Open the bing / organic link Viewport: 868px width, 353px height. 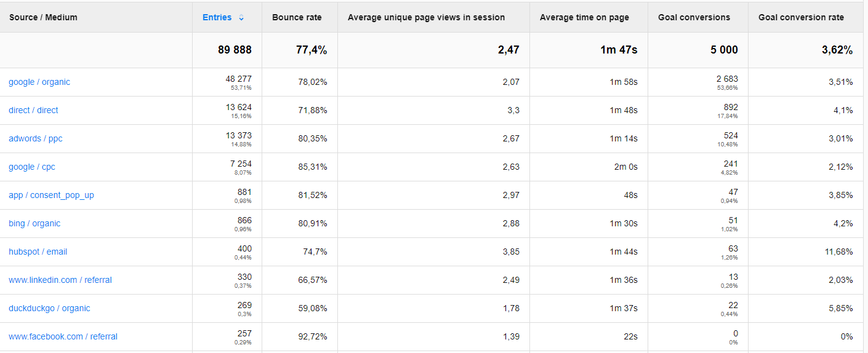[x=34, y=223]
